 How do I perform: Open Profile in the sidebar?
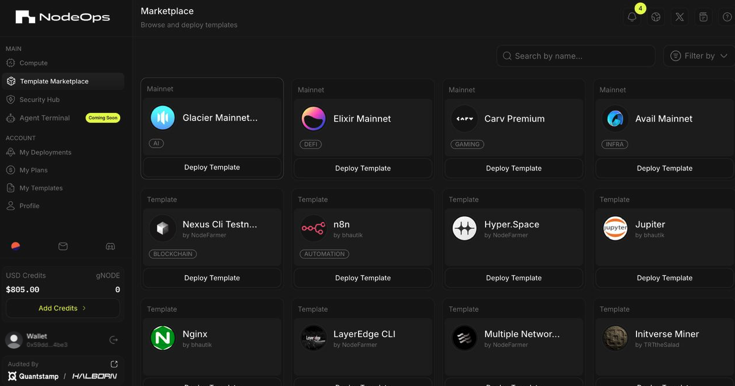pos(63,206)
